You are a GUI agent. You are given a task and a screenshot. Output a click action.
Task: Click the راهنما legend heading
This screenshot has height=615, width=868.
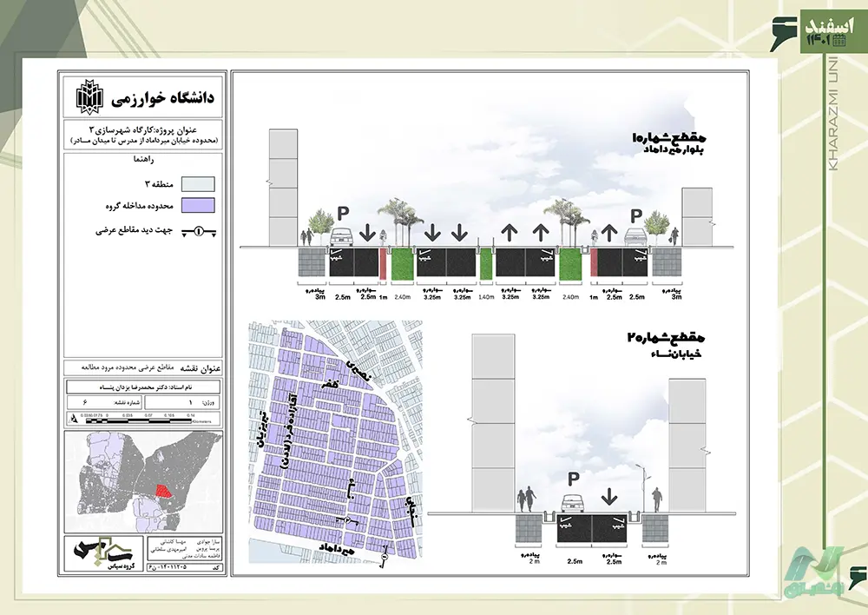[x=144, y=160]
